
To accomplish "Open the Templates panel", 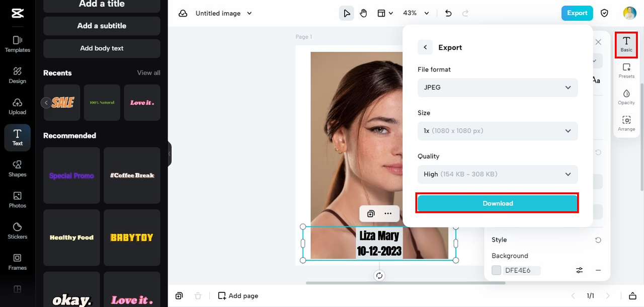I will tap(17, 43).
